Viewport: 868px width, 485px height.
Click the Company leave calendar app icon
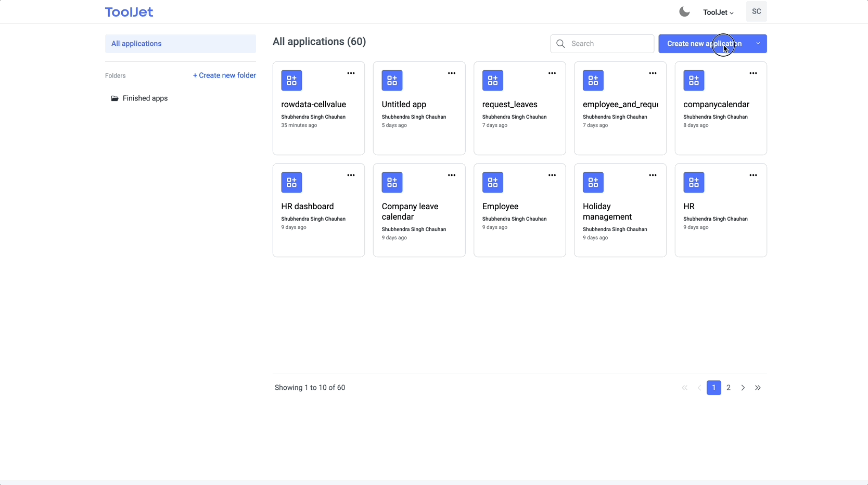coord(392,183)
